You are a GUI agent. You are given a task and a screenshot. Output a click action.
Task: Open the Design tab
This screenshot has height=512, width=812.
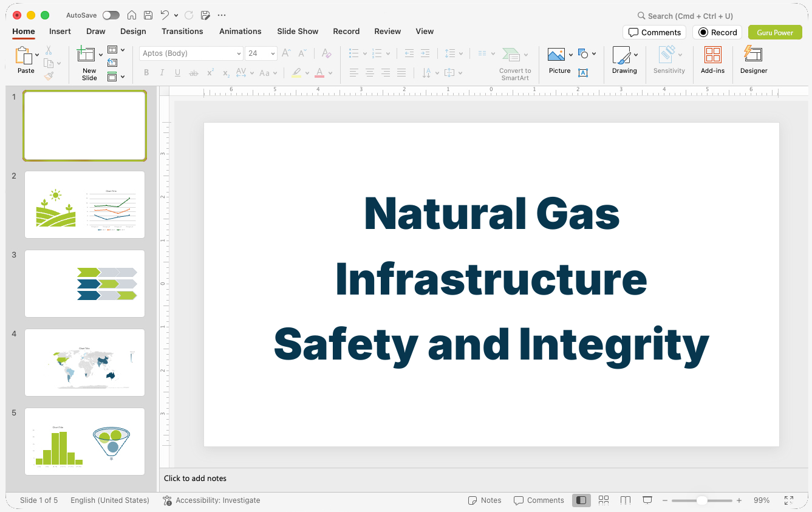pos(133,32)
